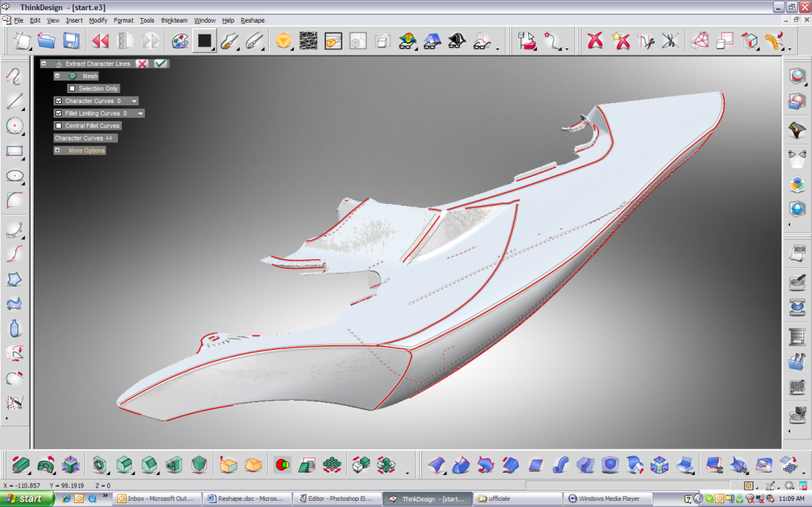Uncheck the Fillet Limiting Curves checkbox
This screenshot has width=812, height=507.
pos(59,113)
